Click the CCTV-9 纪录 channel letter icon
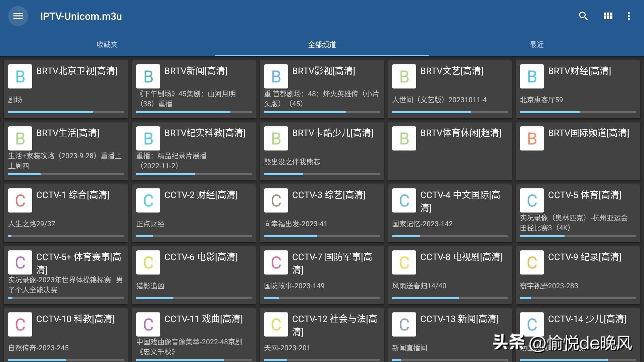This screenshot has width=644, height=362. click(x=532, y=262)
